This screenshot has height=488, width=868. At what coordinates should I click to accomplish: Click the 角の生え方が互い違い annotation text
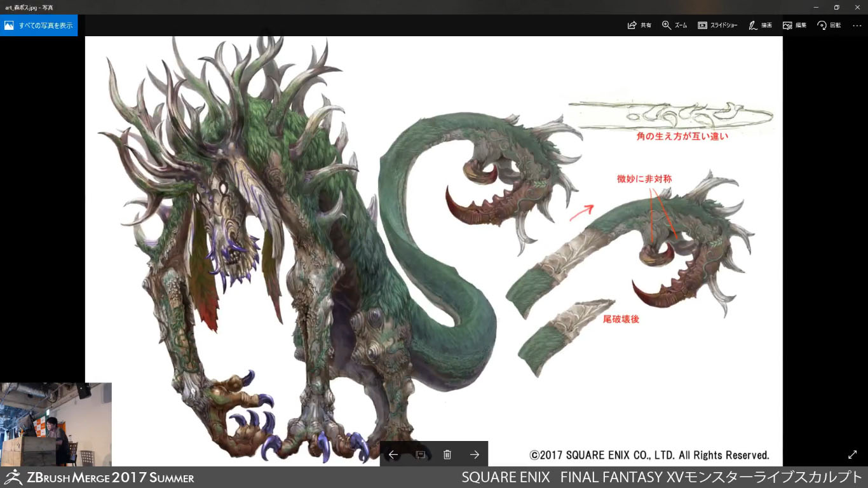pos(682,136)
